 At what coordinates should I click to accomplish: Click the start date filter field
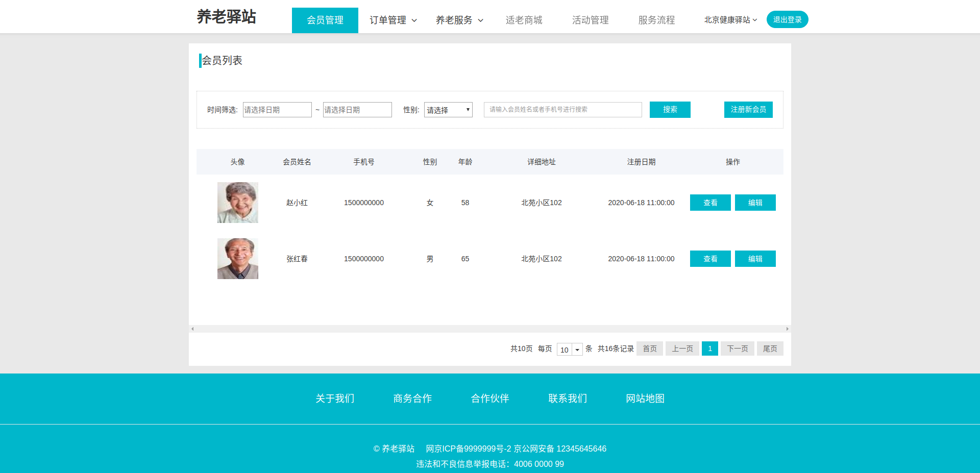[277, 110]
